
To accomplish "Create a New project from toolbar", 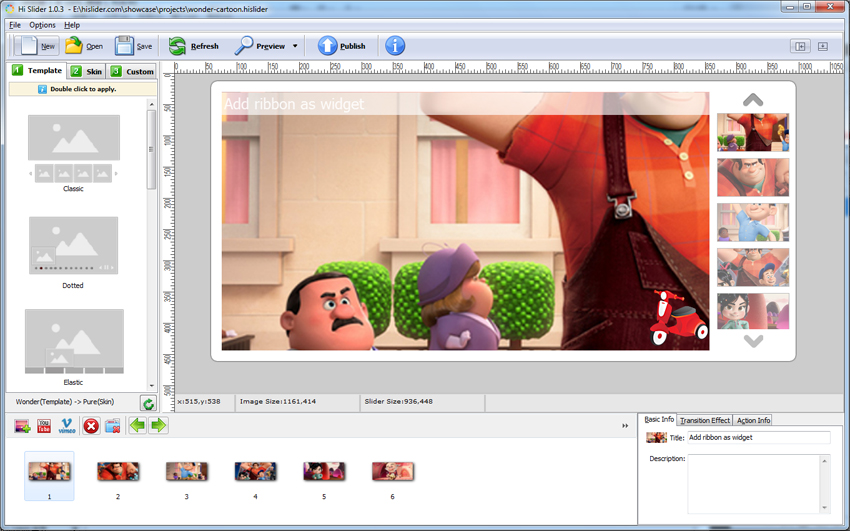I will coord(36,46).
